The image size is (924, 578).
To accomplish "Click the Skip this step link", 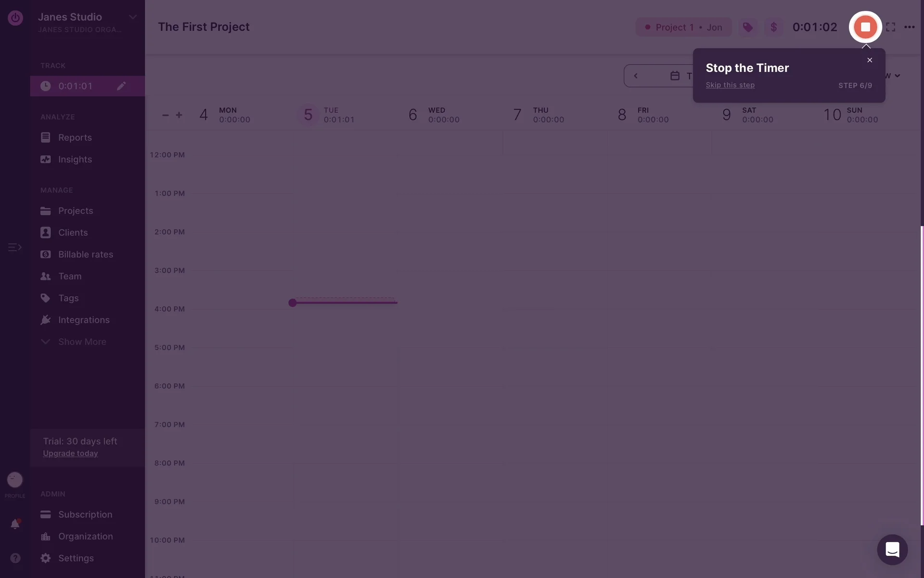I will 730,85.
